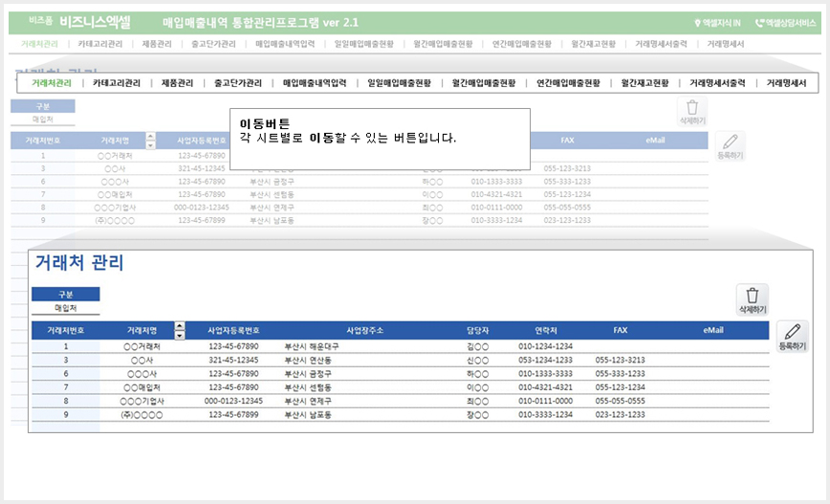Click the faded sort up arrow next to 거래처명
The image size is (830, 504).
(151, 137)
